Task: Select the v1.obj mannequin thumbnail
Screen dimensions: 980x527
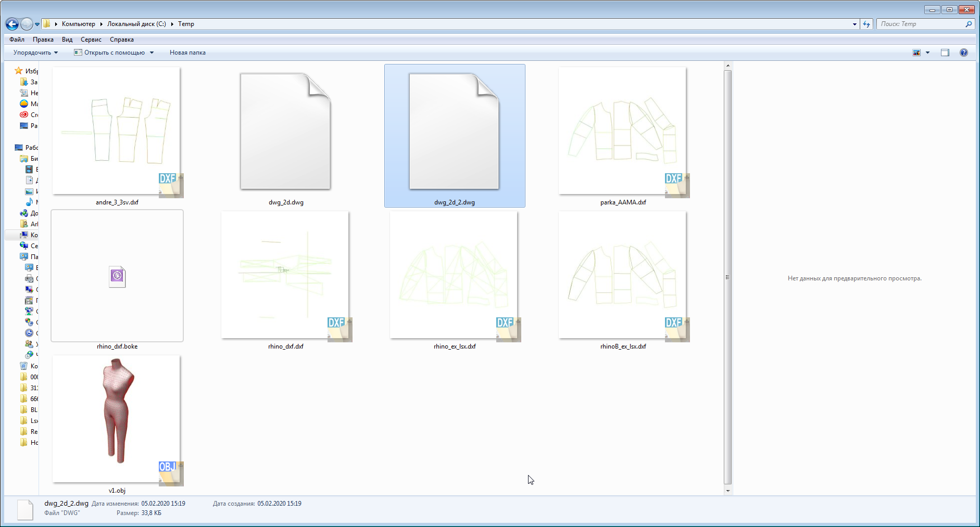Action: tap(117, 419)
